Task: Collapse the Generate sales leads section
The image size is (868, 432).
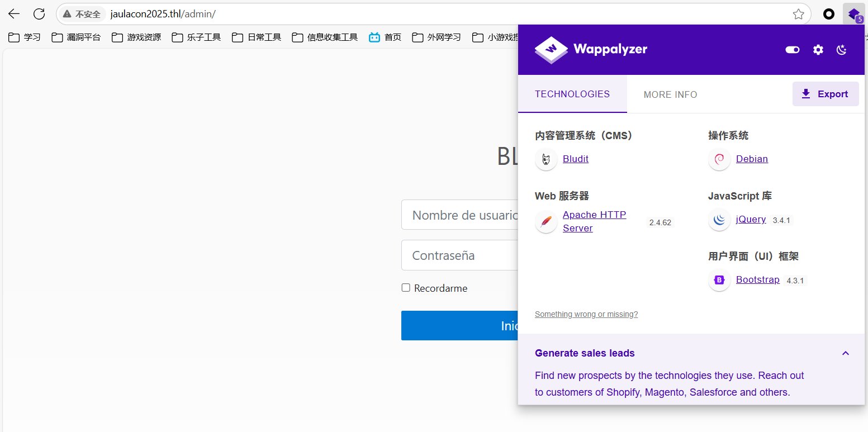Action: [846, 353]
